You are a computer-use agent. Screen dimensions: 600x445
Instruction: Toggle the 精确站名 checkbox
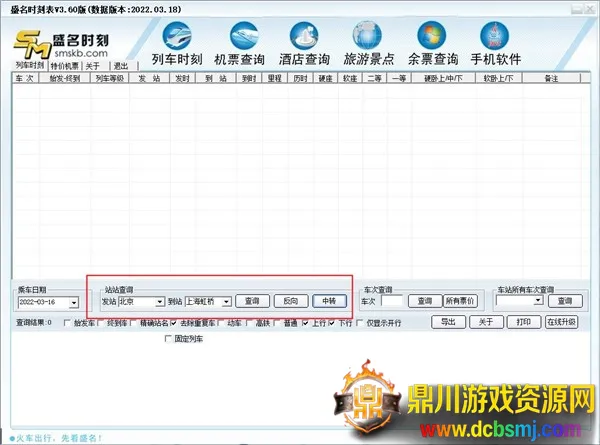pos(135,324)
